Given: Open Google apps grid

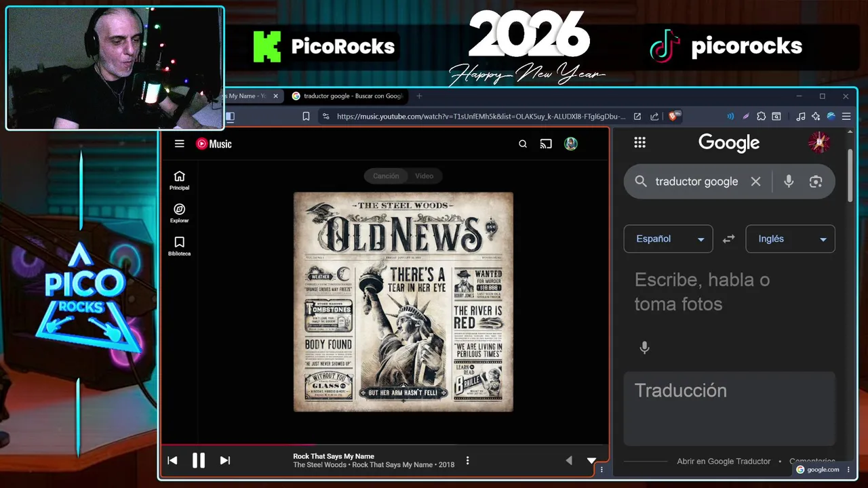Looking at the screenshot, I should point(639,142).
